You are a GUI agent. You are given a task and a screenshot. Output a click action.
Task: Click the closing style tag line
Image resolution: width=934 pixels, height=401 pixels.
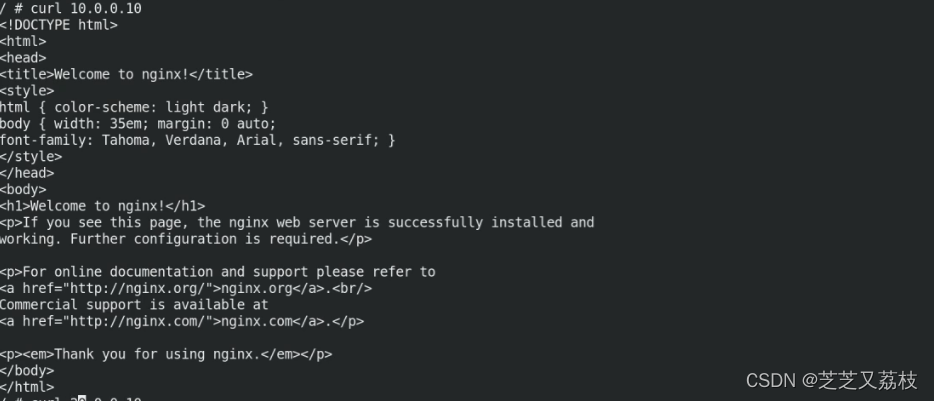click(x=31, y=156)
